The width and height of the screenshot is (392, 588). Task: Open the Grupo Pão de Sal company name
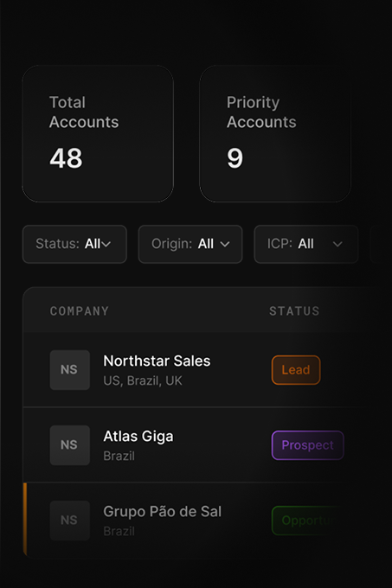coord(163,512)
